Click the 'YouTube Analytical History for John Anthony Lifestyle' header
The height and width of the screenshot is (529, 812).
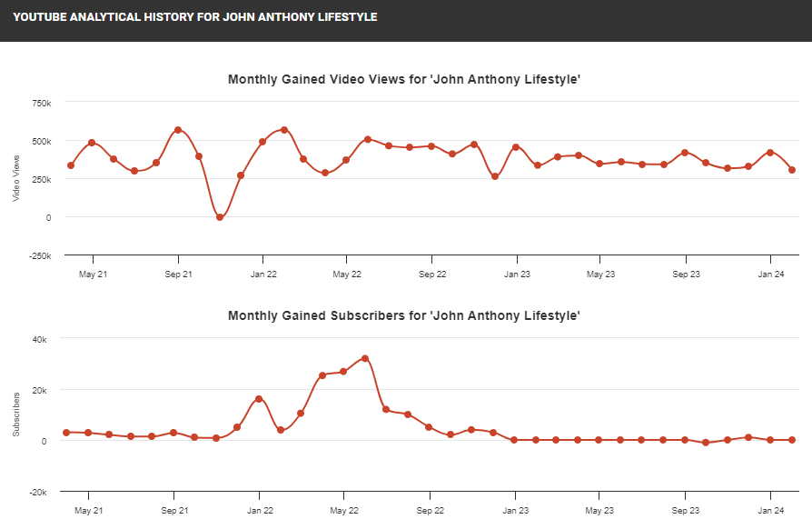(x=195, y=17)
